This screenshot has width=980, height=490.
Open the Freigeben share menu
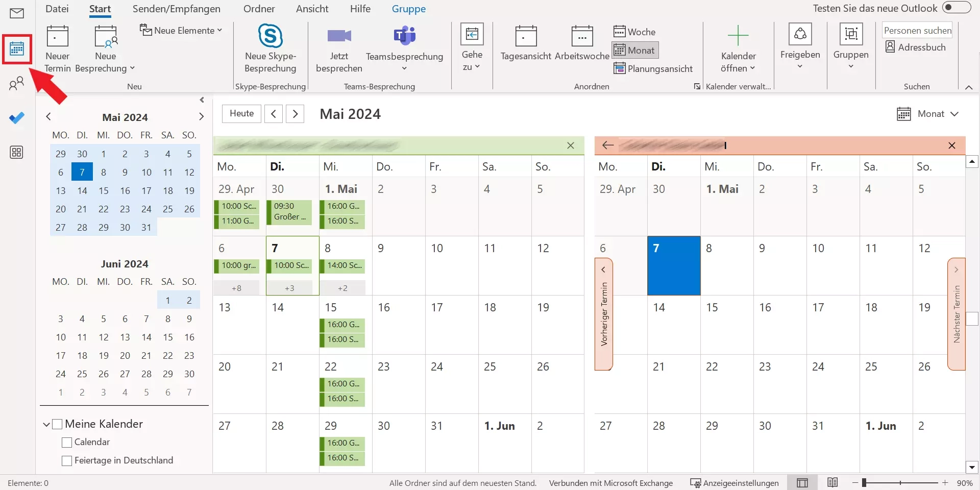pos(800,47)
